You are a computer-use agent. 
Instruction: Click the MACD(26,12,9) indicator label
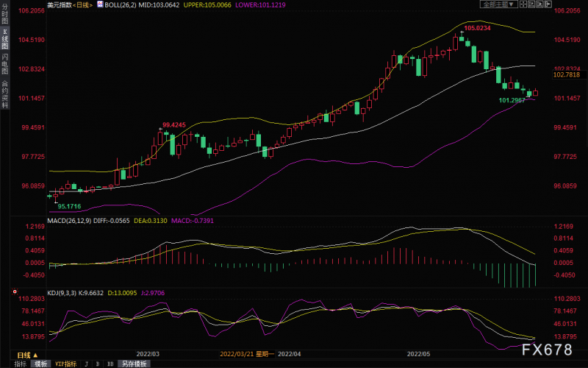[x=69, y=220]
